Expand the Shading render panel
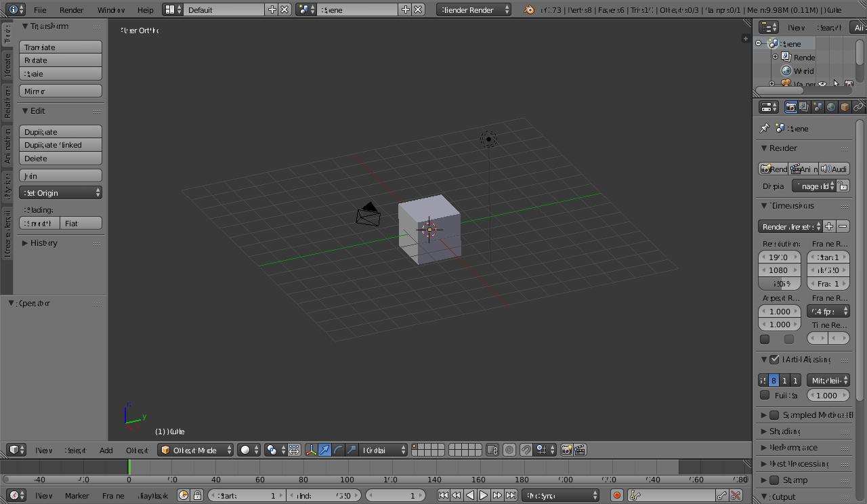Viewport: 867px width, 504px height. coord(765,432)
